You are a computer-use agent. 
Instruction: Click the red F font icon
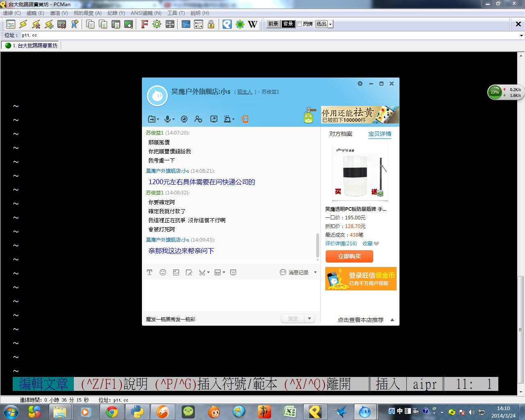point(144,24)
